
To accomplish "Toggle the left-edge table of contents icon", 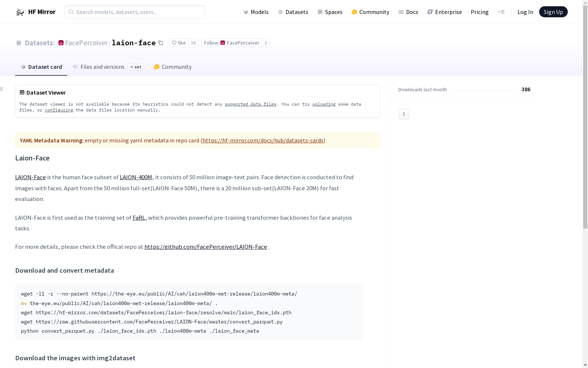I will point(2,89).
